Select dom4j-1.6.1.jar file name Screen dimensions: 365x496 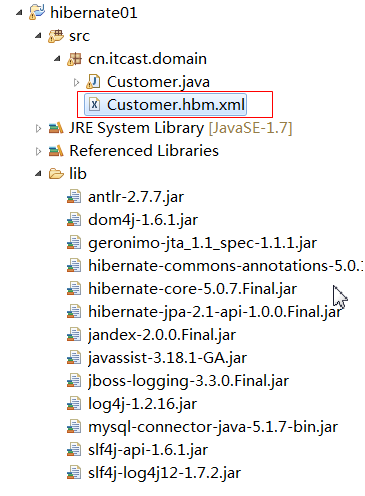coord(143,220)
